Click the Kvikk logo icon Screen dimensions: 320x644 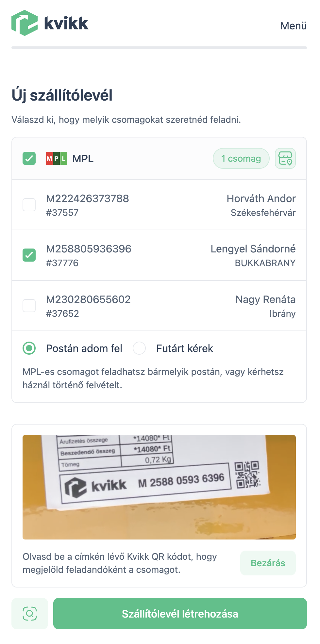click(x=25, y=23)
